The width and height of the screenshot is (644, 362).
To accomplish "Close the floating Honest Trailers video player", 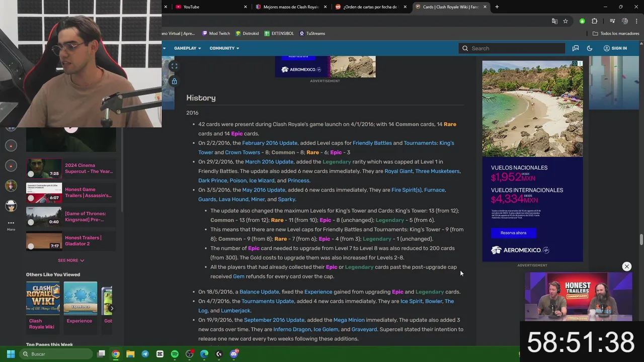I will [x=627, y=266].
